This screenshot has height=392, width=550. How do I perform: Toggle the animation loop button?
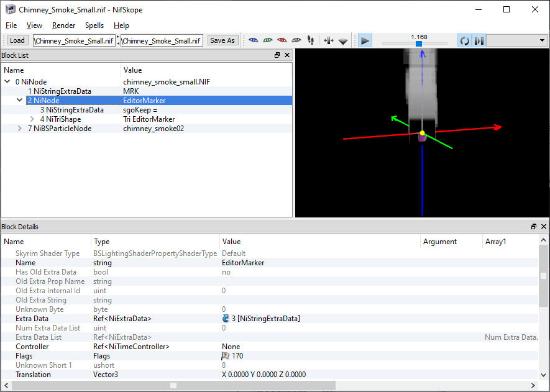[464, 40]
